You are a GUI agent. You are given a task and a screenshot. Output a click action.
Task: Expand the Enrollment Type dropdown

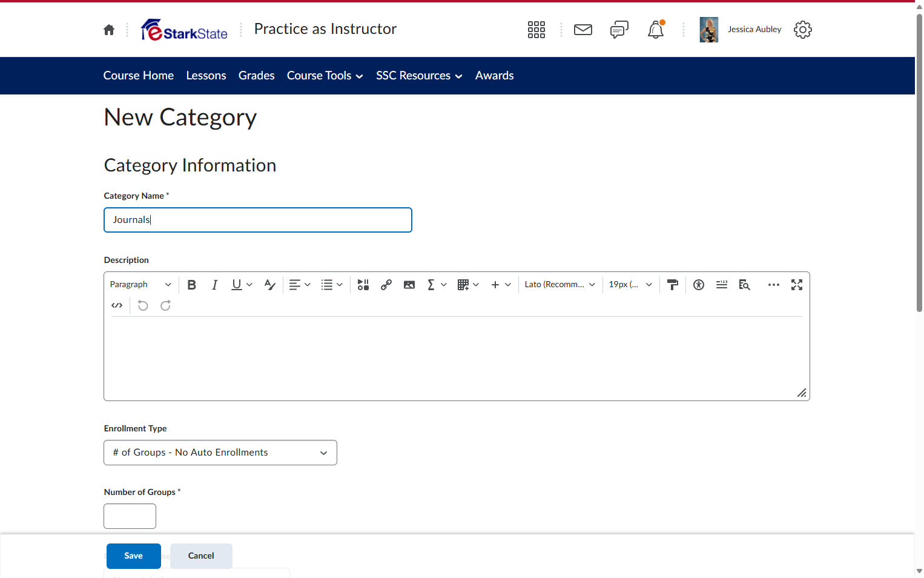(x=220, y=453)
